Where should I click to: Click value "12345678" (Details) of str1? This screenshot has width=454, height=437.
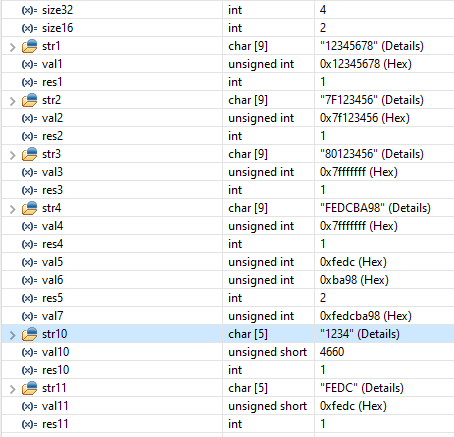(372, 46)
